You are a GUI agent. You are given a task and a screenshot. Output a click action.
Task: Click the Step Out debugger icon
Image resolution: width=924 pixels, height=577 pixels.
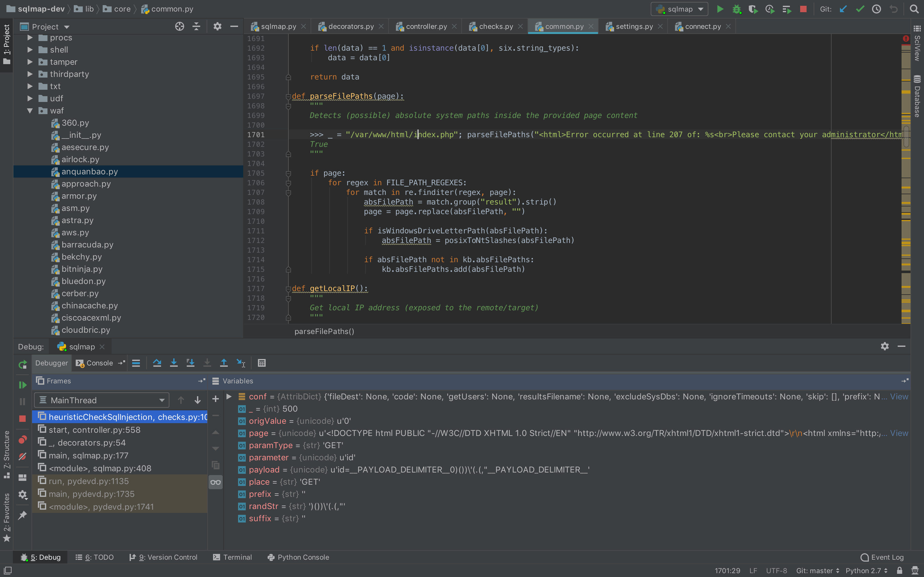[x=224, y=363]
